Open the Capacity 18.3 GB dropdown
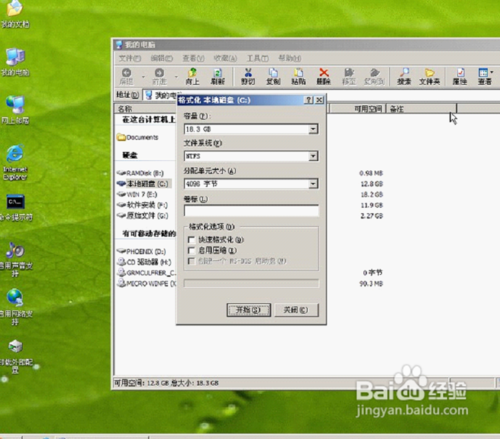 [313, 129]
